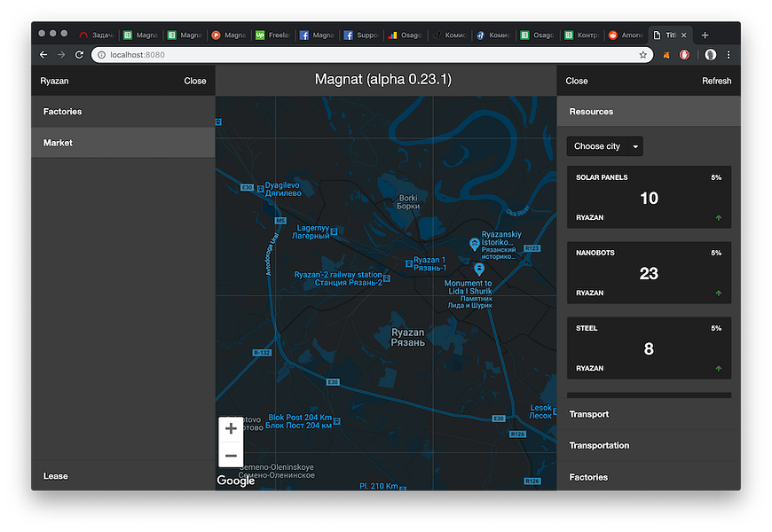This screenshot has width=772, height=532.
Task: Switch to the Magna Facebook tab
Action: 317,35
